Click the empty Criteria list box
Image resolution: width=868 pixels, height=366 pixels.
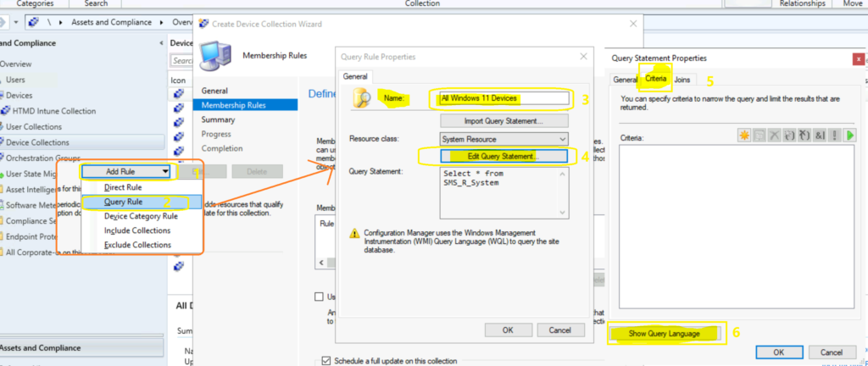pos(737,227)
